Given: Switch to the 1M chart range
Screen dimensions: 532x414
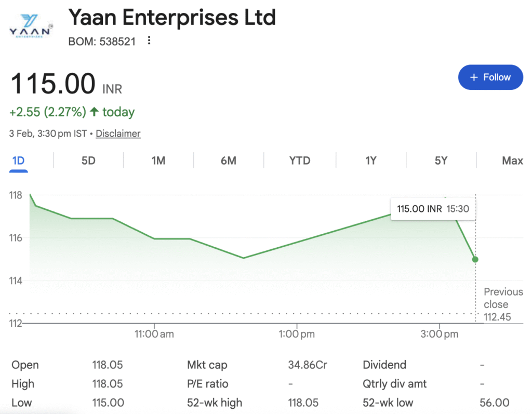Looking at the screenshot, I should point(158,161).
